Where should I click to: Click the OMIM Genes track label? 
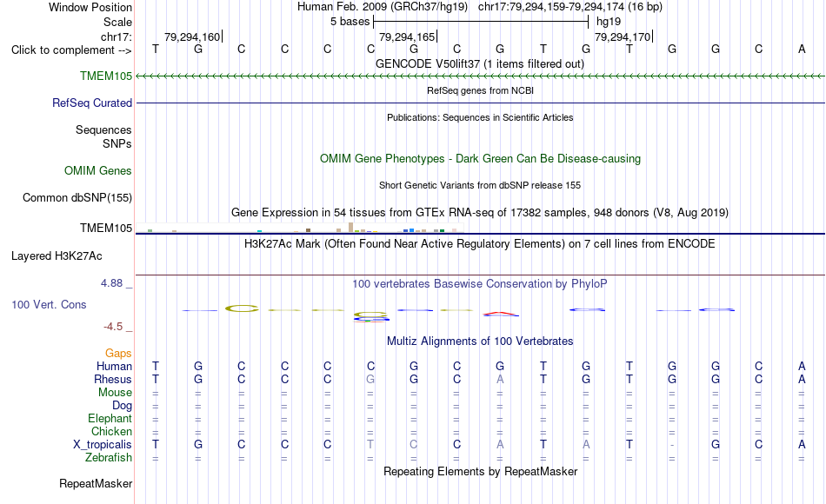pos(98,170)
